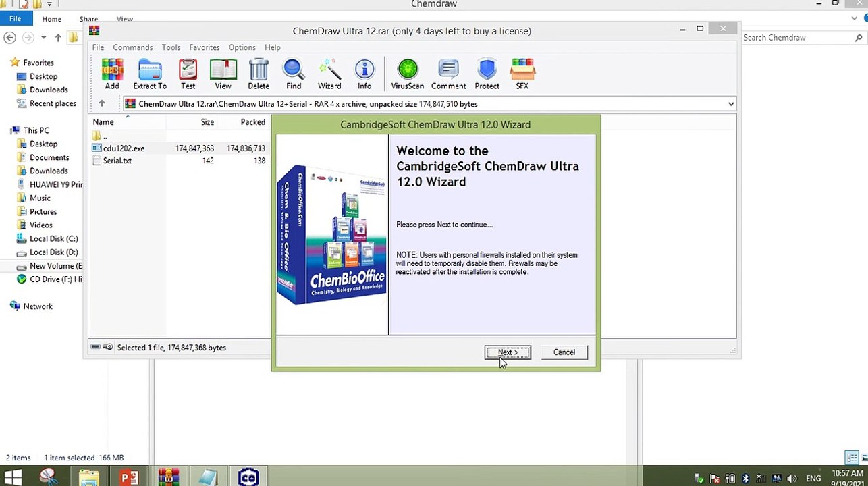Open the Windows Start button
The width and height of the screenshot is (868, 486).
[13, 478]
